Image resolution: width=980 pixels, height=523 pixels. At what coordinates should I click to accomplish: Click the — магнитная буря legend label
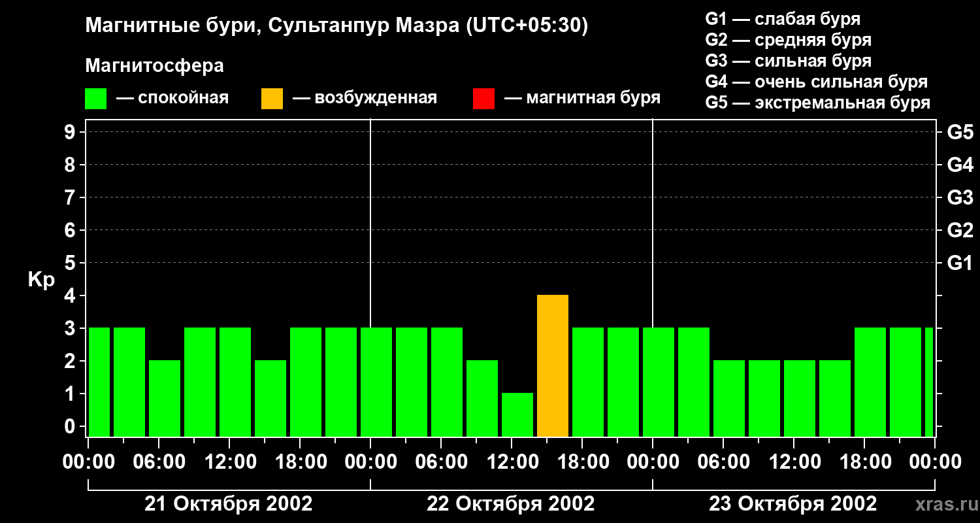coord(582,99)
